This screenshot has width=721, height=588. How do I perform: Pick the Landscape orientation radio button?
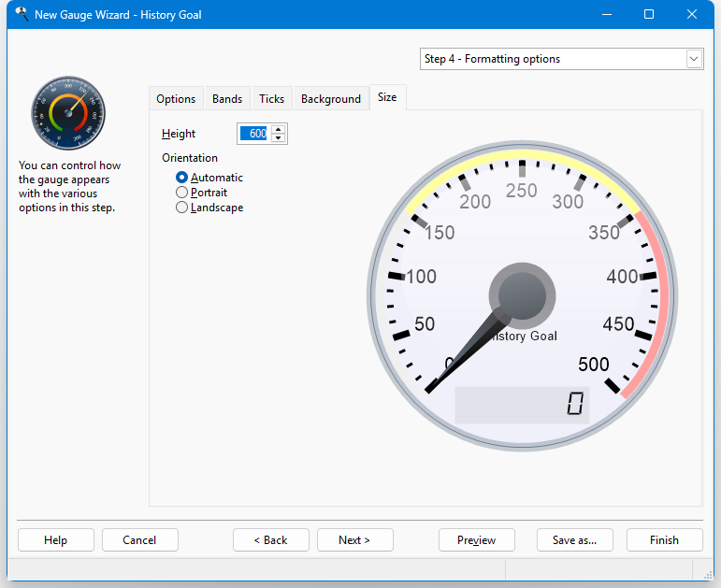[182, 208]
